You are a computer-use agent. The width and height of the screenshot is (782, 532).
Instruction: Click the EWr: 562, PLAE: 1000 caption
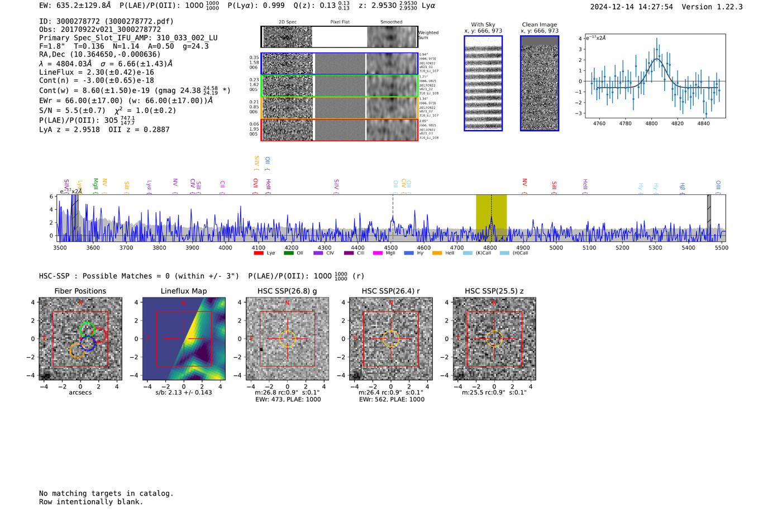392,400
